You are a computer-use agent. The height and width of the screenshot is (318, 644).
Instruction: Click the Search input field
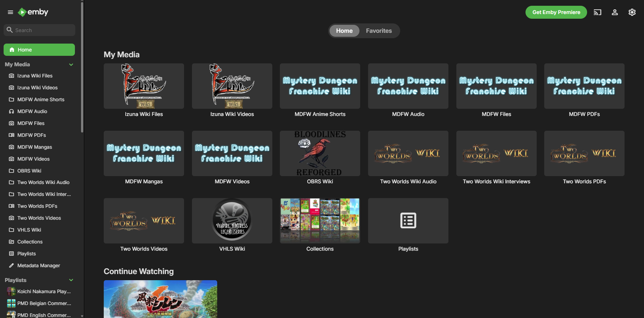tap(43, 30)
